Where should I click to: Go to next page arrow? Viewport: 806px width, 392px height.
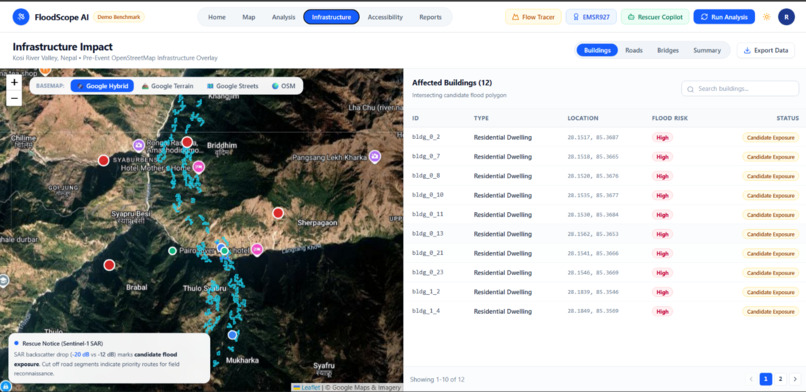click(795, 379)
